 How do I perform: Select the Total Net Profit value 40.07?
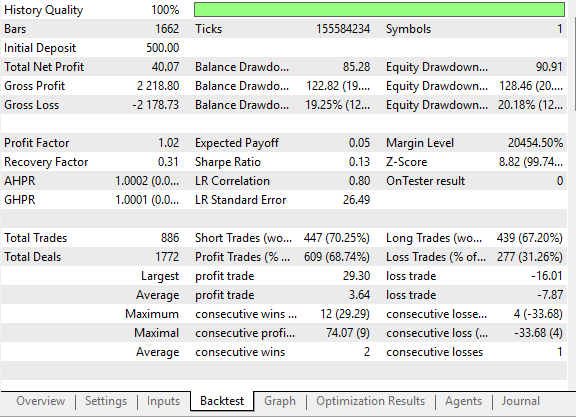point(165,67)
